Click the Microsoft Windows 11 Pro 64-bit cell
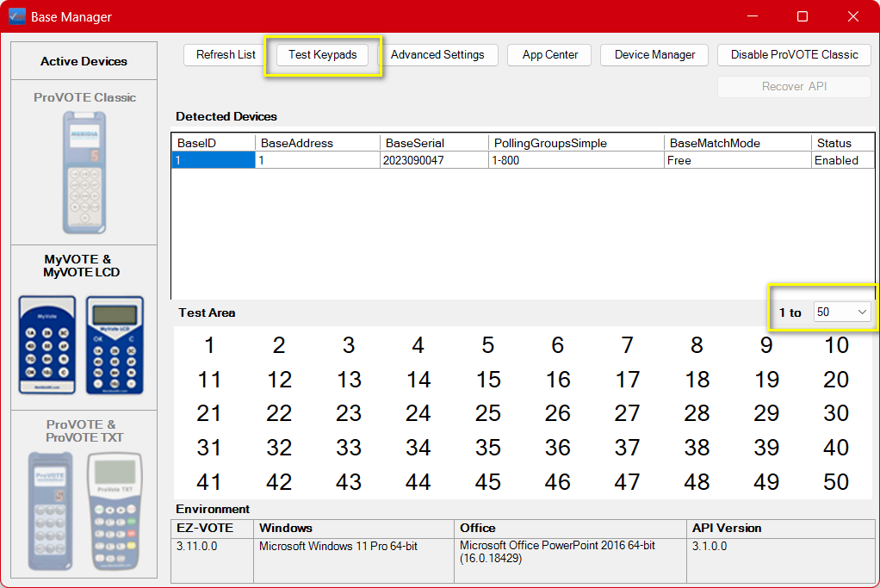880x588 pixels. pyautogui.click(x=354, y=560)
